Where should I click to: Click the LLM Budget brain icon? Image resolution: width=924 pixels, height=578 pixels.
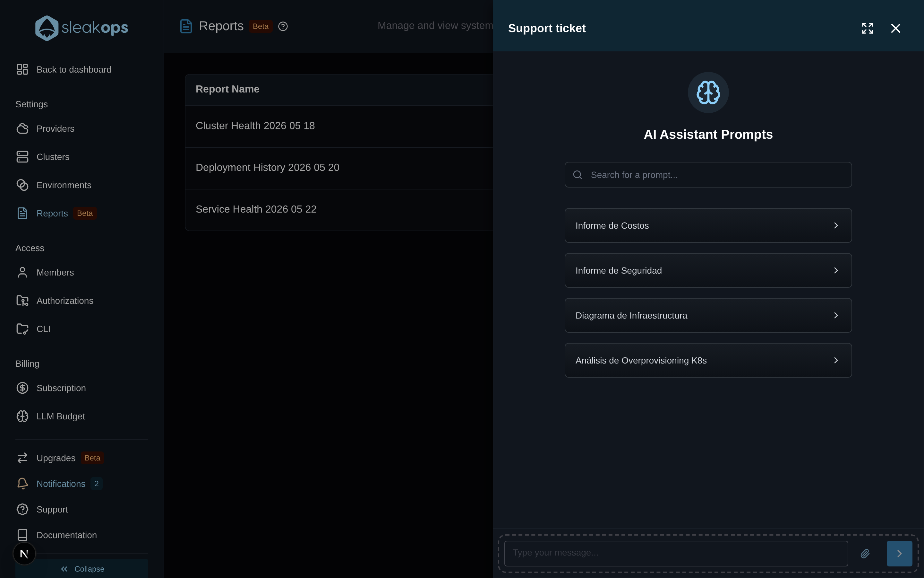22,416
